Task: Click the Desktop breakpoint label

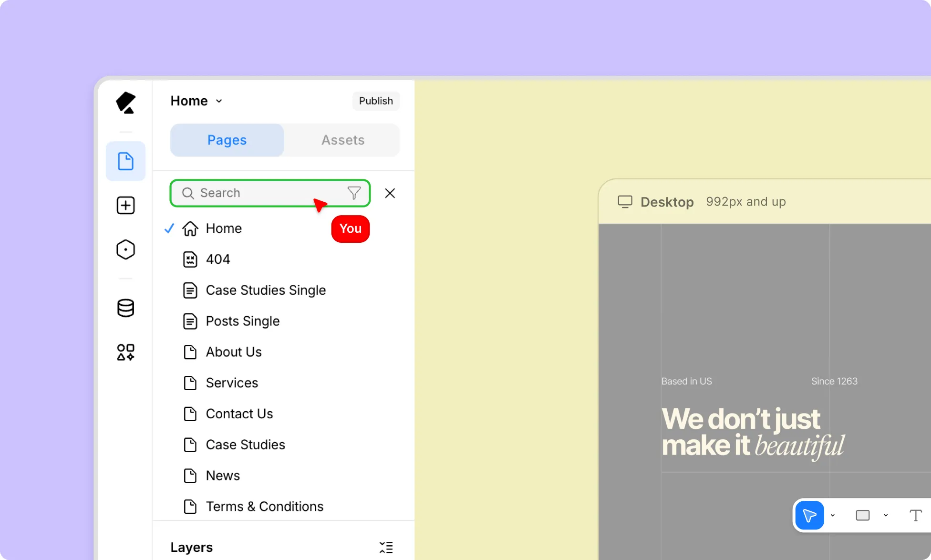Action: [x=667, y=202]
